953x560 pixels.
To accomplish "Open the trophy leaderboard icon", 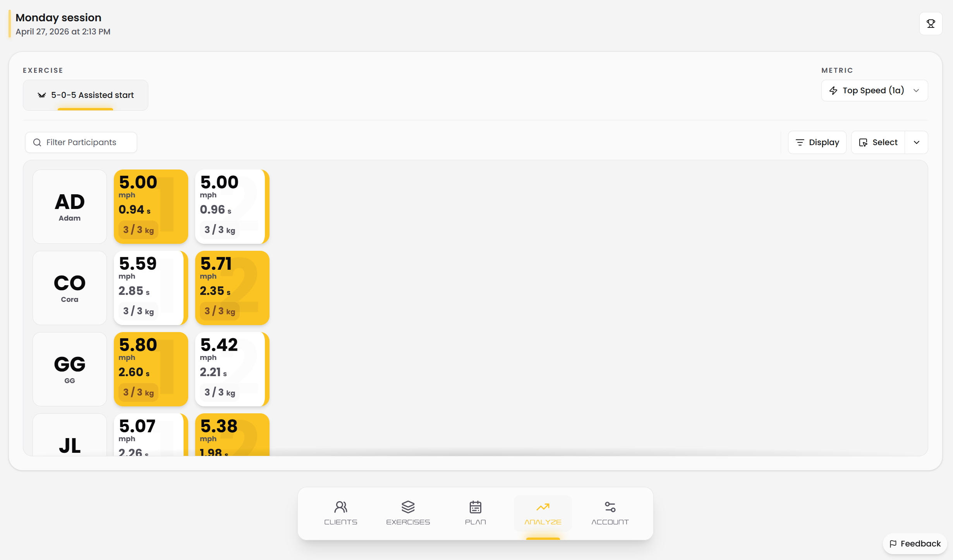I will point(931,24).
